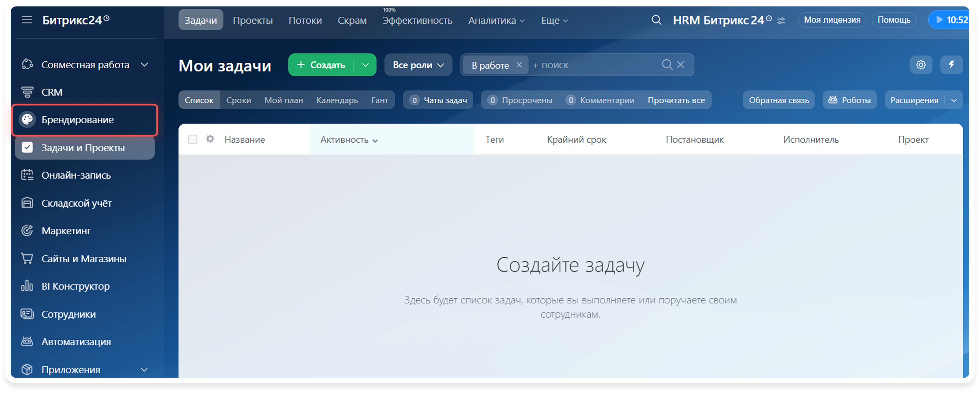Viewport: 980px width, 393px height.
Task: Open Брендирование palette icon in sidebar
Action: point(27,120)
